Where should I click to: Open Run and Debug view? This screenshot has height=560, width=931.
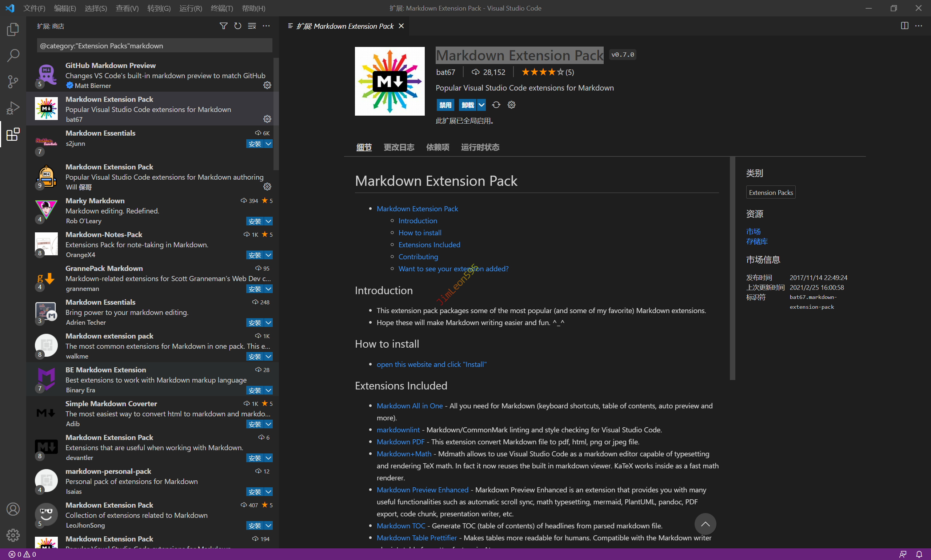[13, 108]
